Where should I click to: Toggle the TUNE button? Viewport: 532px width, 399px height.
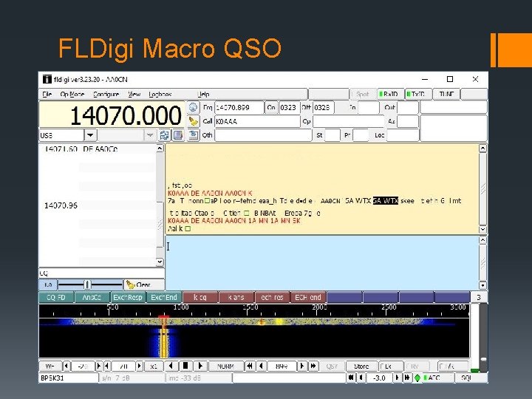click(x=446, y=94)
